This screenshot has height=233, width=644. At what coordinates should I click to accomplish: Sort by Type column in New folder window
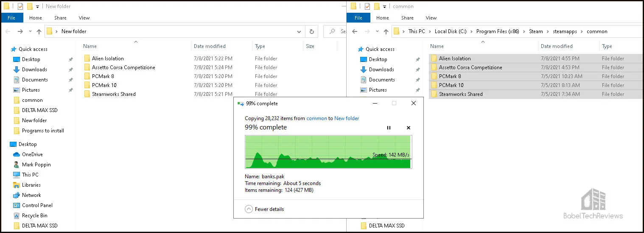pos(260,46)
